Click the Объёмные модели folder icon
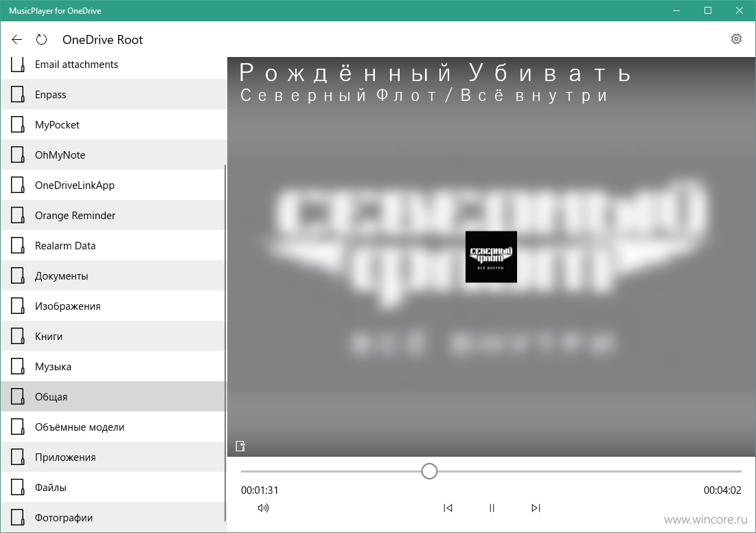This screenshot has width=756, height=533. (18, 427)
